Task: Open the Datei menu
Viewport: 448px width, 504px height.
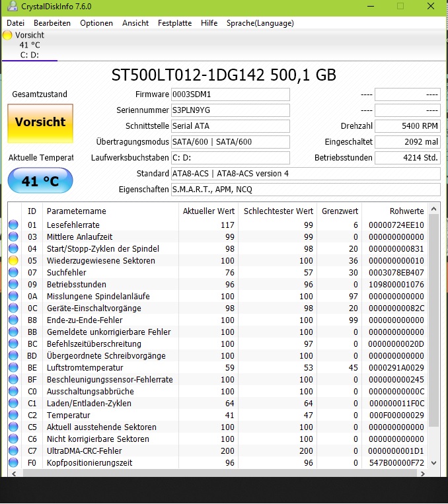Action: [15, 23]
